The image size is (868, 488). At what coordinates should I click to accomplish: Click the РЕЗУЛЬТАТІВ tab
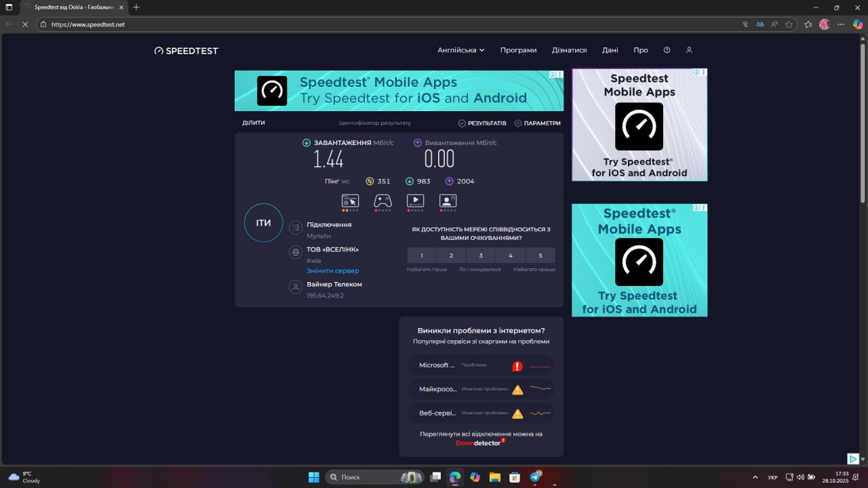pyautogui.click(x=482, y=123)
